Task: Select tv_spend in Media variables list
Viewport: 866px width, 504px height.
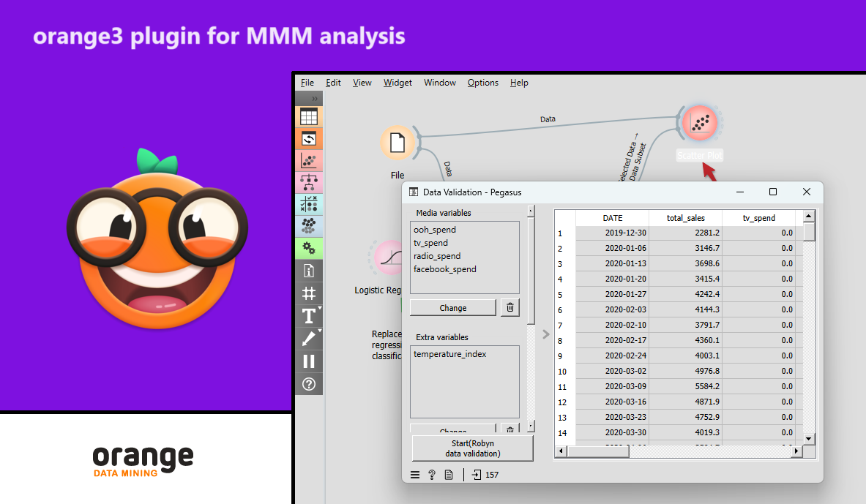Action: tap(430, 243)
